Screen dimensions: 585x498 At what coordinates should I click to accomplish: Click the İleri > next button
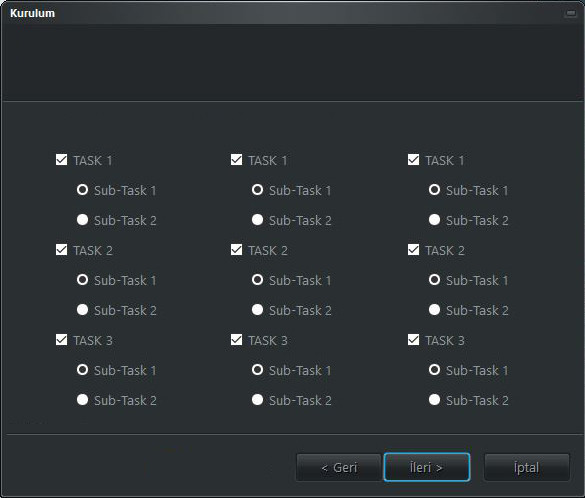click(427, 467)
